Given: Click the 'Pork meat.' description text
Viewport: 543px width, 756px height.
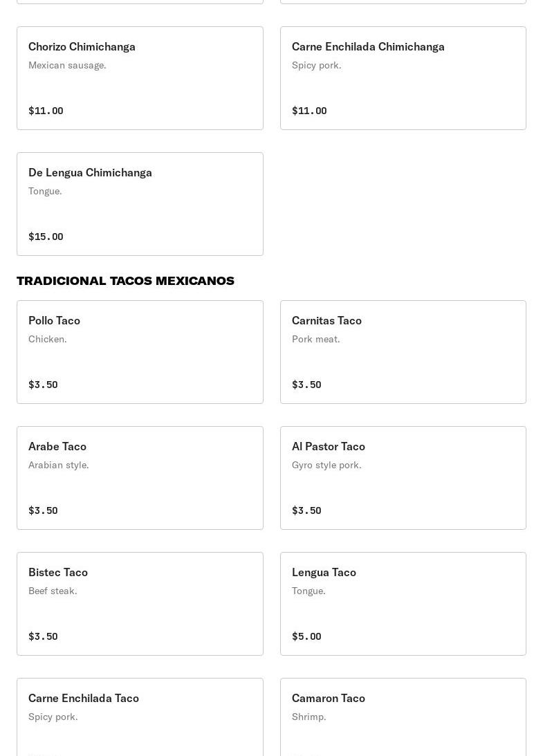Looking at the screenshot, I should 316,339.
